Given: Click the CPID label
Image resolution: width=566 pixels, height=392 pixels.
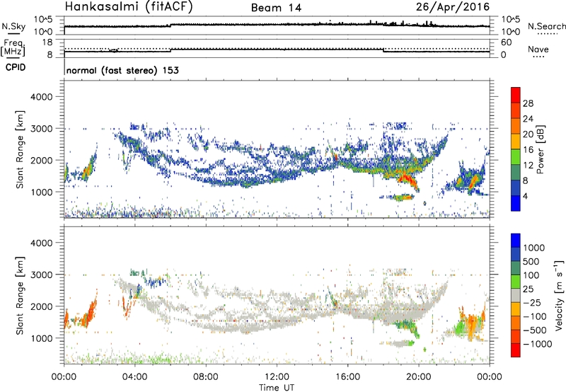Looking at the screenshot, I should (x=16, y=67).
